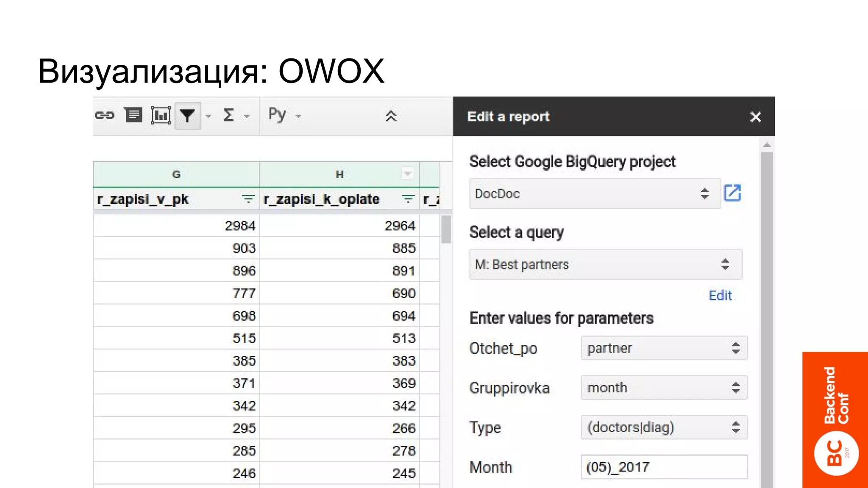The height and width of the screenshot is (488, 868).
Task: Open the M: Best partners query dropdown
Action: [x=606, y=264]
